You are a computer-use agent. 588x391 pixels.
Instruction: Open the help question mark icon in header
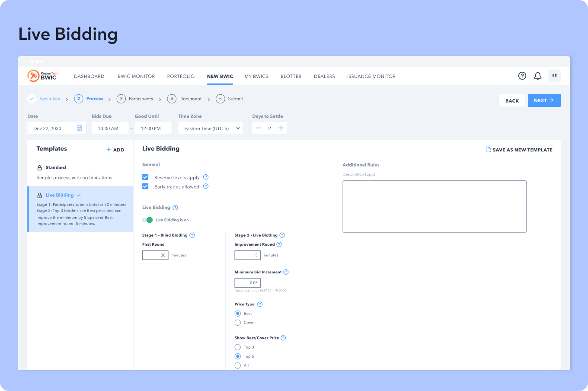click(522, 76)
